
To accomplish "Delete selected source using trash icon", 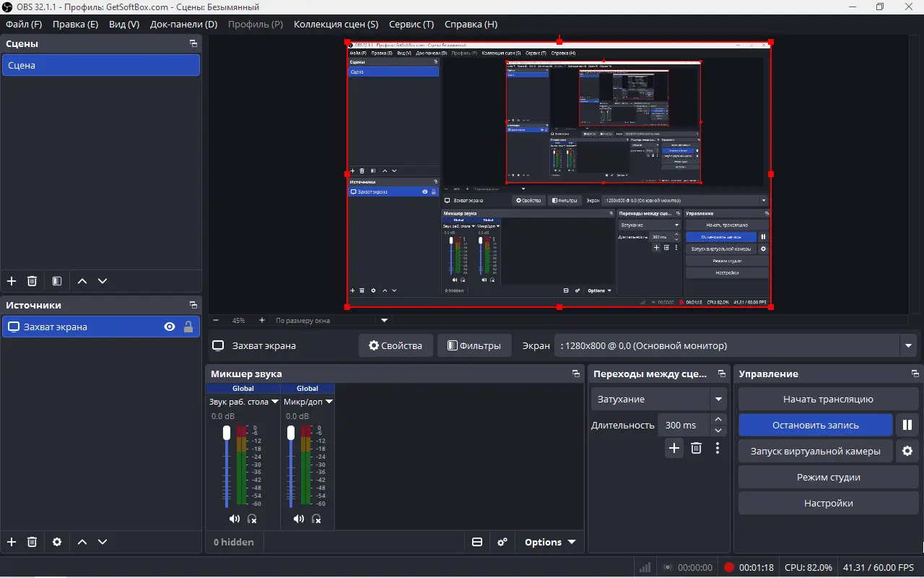I will [32, 542].
